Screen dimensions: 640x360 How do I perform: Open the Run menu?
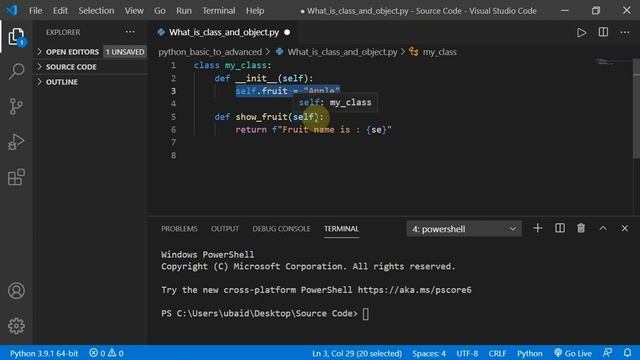pos(184,11)
